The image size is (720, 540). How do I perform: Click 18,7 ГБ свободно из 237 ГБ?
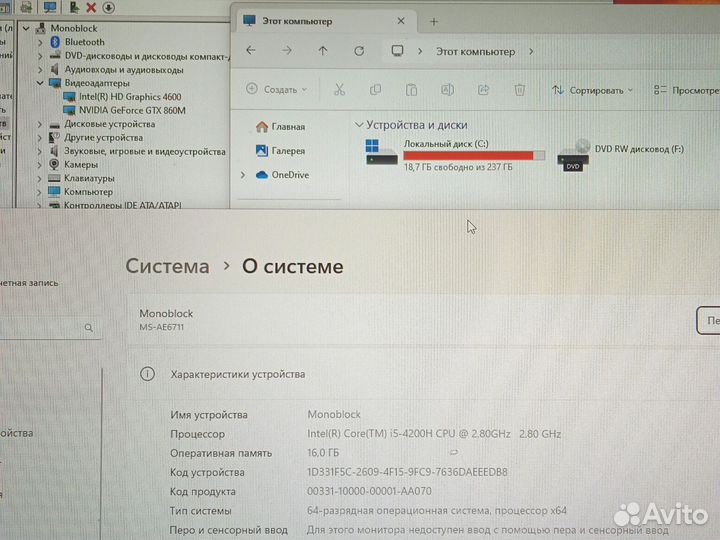point(458,167)
